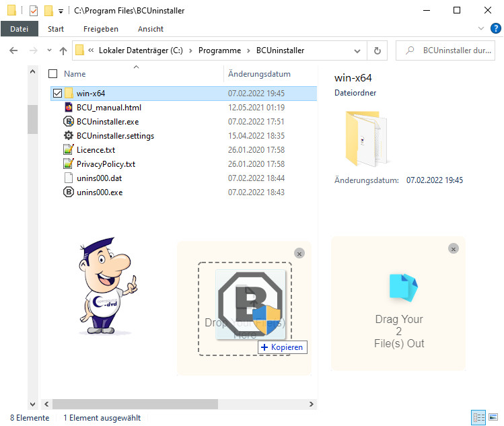Open the quick access toolbar customize dropdown
504x426 pixels.
(x=61, y=11)
